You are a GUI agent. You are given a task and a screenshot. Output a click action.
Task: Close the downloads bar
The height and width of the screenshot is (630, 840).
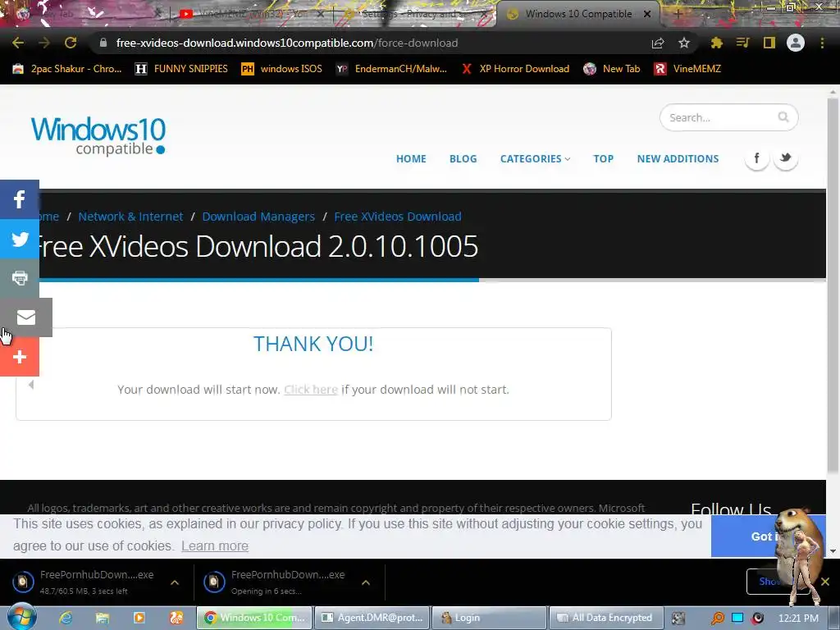[825, 582]
